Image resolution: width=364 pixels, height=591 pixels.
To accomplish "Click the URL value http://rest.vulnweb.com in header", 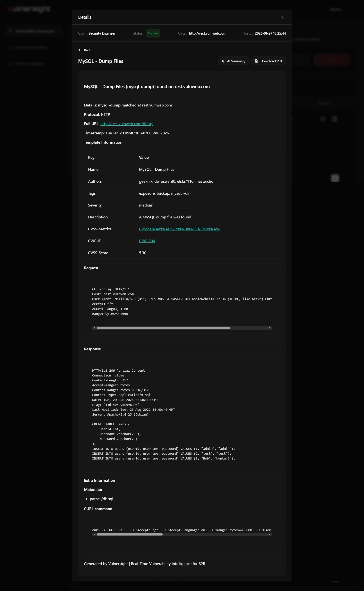I will tap(207, 33).
